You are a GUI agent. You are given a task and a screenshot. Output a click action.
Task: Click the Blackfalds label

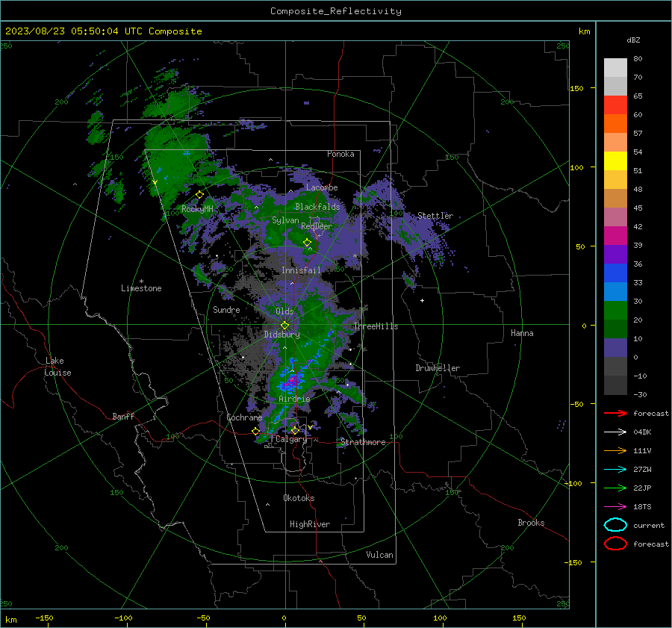click(317, 207)
